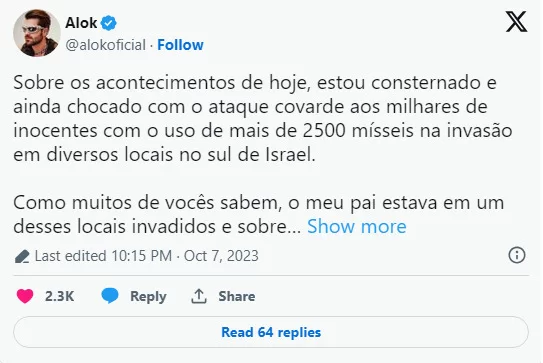Click the Share text label

pos(237,296)
